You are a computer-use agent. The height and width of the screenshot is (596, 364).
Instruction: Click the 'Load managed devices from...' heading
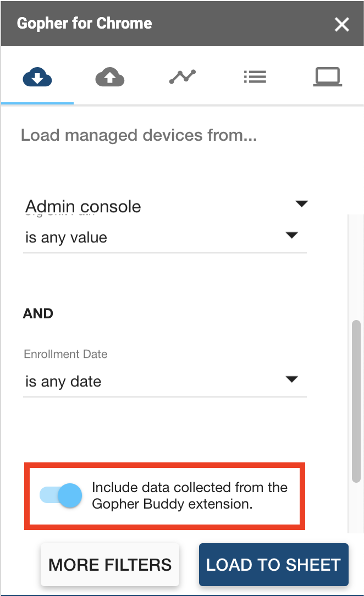pos(139,135)
